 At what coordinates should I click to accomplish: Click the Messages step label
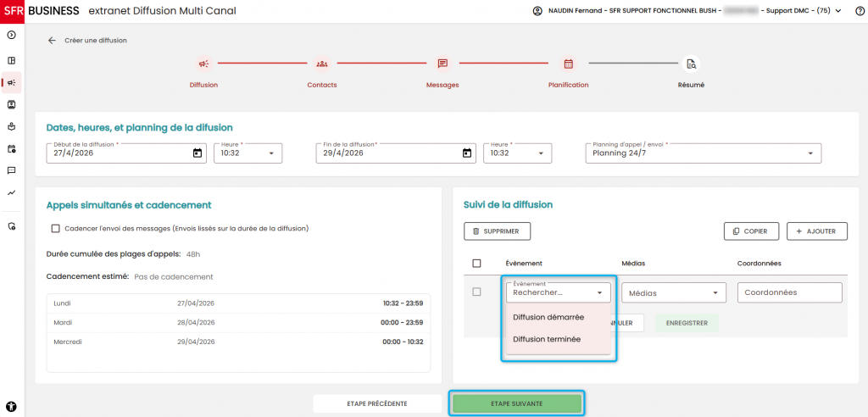(x=442, y=86)
